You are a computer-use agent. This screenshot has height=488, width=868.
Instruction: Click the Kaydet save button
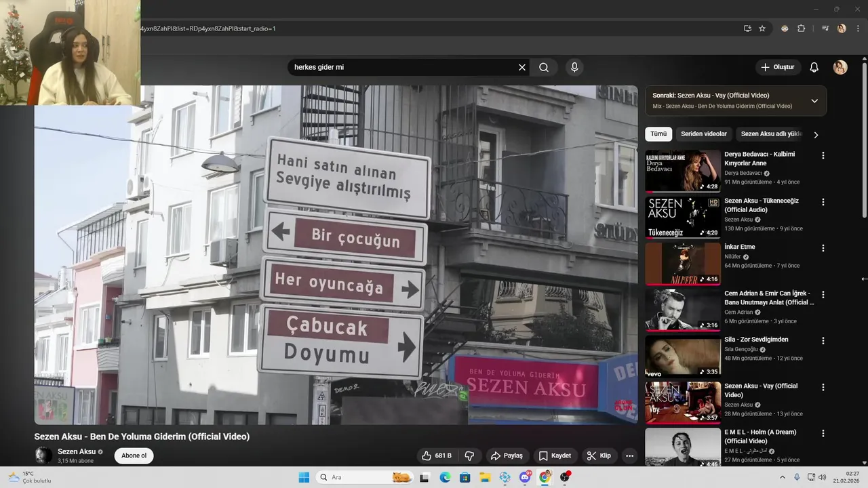pyautogui.click(x=555, y=455)
